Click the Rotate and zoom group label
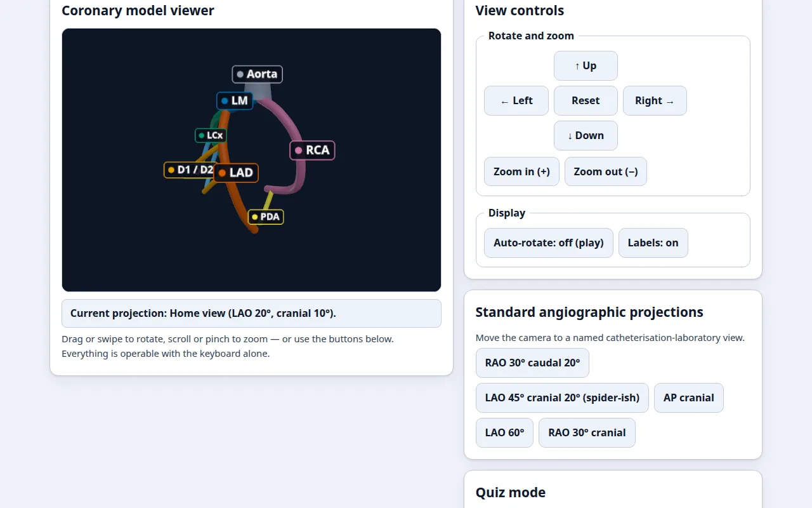This screenshot has width=812, height=508. [531, 36]
